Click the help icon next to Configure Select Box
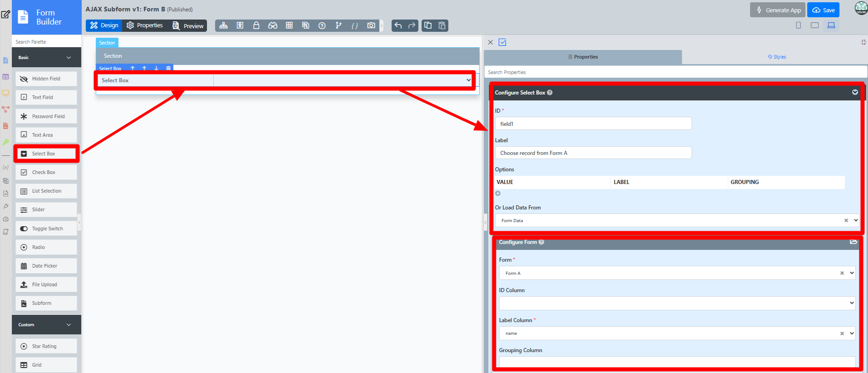 pyautogui.click(x=550, y=93)
